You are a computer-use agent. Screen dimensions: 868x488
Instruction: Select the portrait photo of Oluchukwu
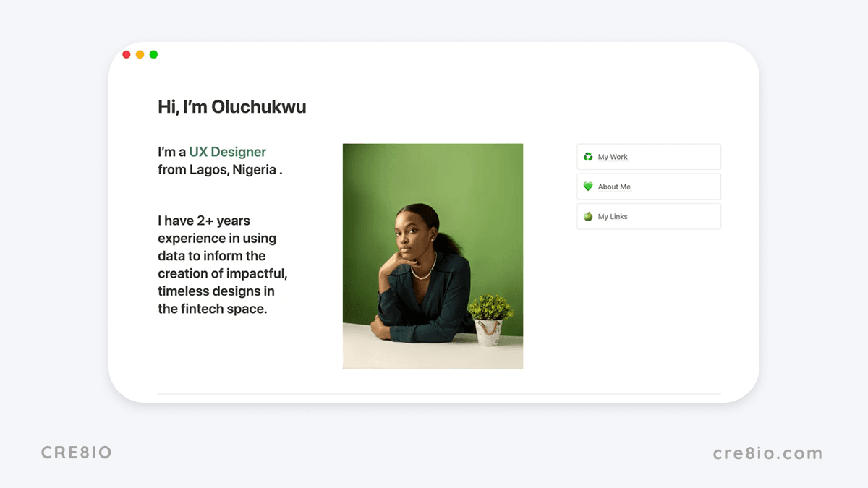[x=433, y=255]
